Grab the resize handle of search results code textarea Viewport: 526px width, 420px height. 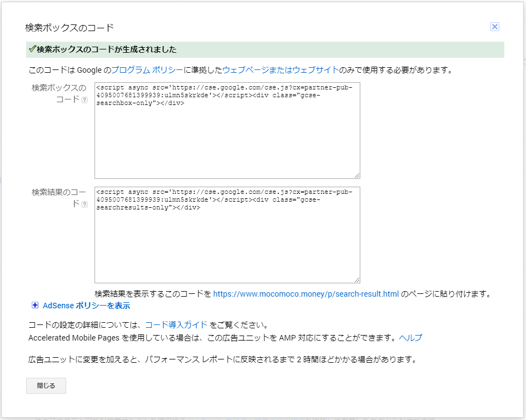(x=357, y=280)
